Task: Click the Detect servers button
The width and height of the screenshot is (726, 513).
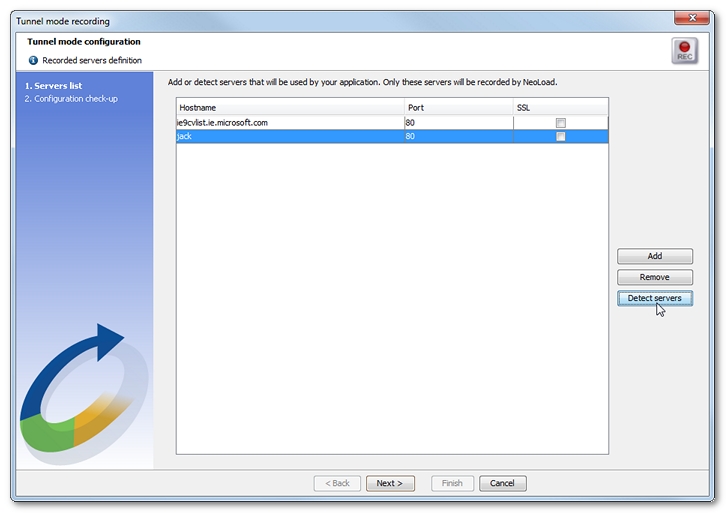Action: point(655,298)
